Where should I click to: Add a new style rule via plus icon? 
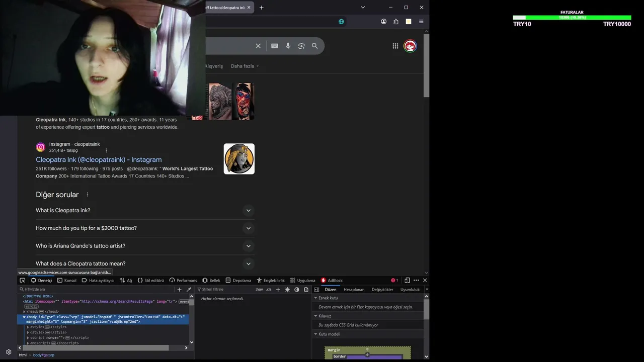point(278,290)
